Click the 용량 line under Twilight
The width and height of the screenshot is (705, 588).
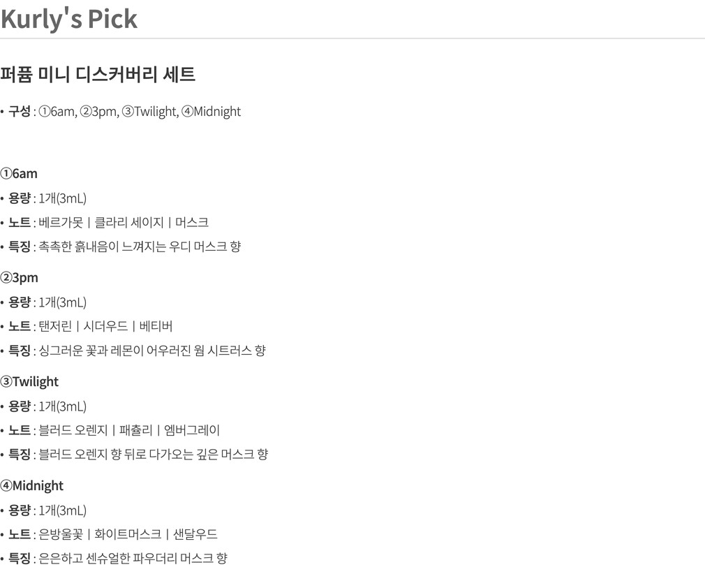(x=47, y=406)
